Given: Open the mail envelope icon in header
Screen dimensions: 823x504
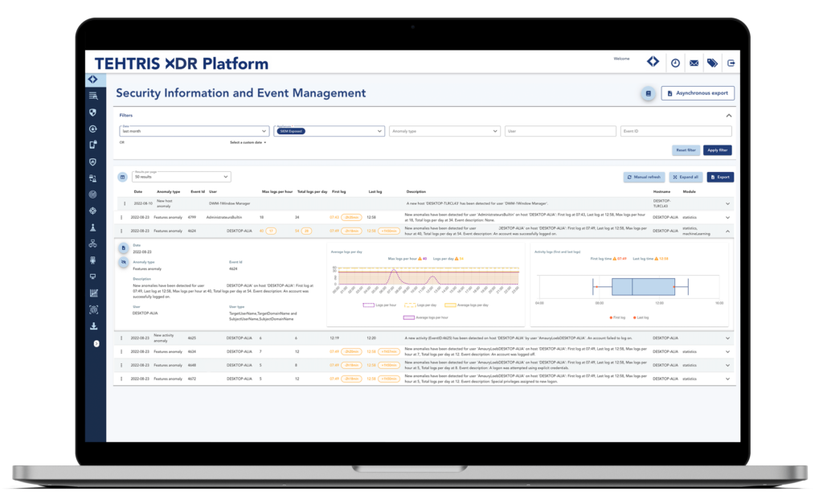Looking at the screenshot, I should coord(694,63).
